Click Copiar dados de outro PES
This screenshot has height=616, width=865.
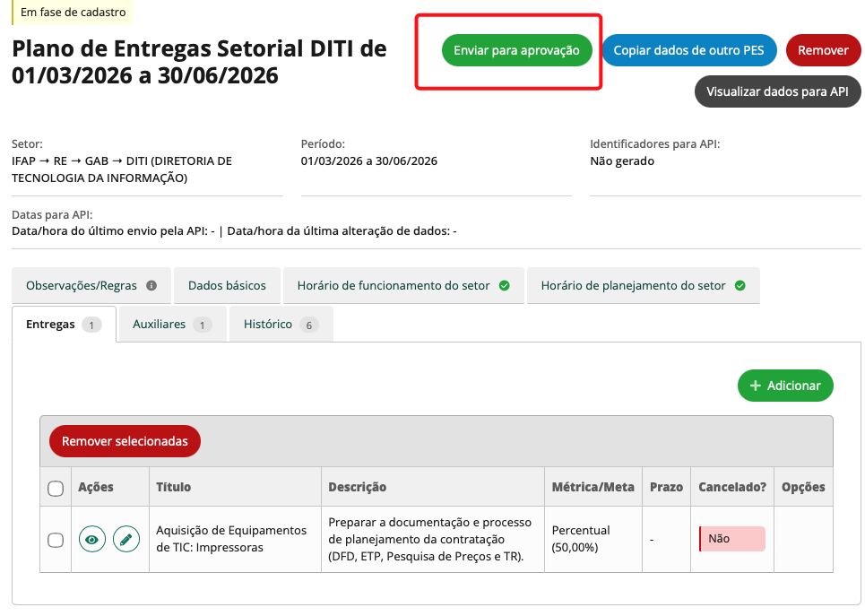[688, 50]
